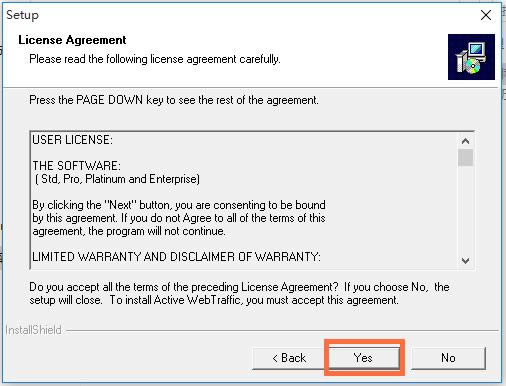
Task: Accept the license by clicking Yes
Action: tap(364, 358)
